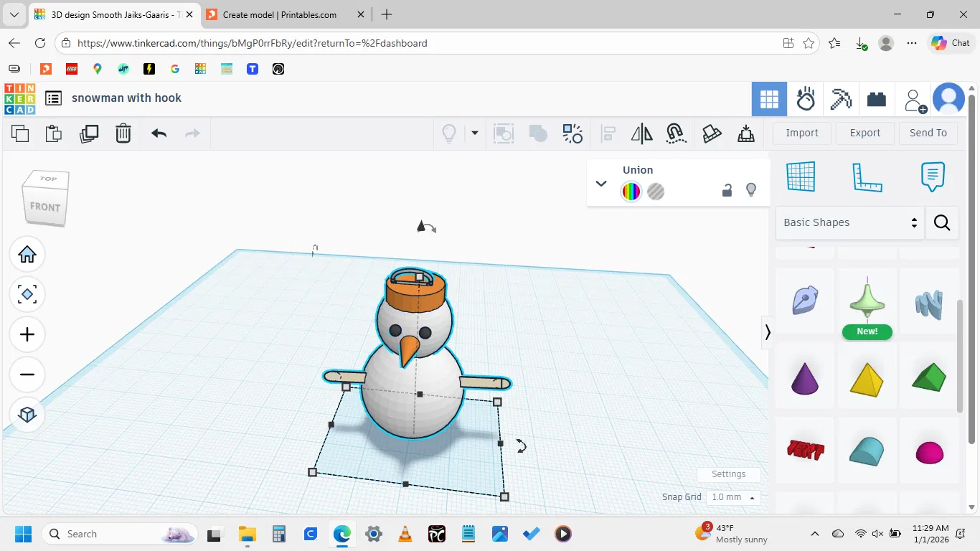Undo the last action
The width and height of the screenshot is (980, 551).
(159, 133)
